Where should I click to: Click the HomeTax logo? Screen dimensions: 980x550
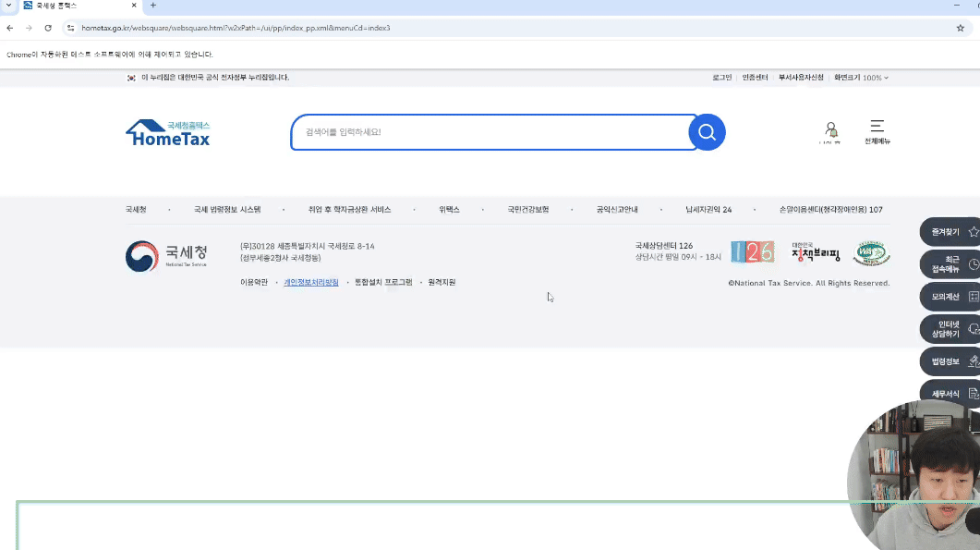[x=168, y=133]
